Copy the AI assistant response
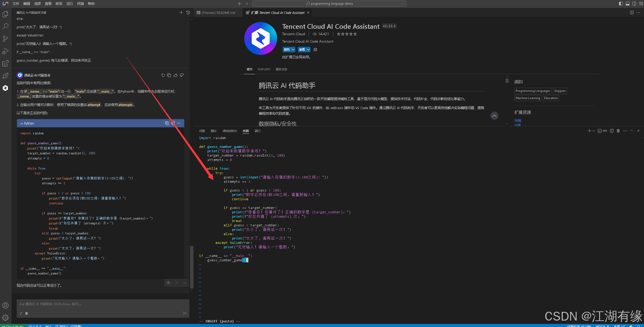 (169, 75)
